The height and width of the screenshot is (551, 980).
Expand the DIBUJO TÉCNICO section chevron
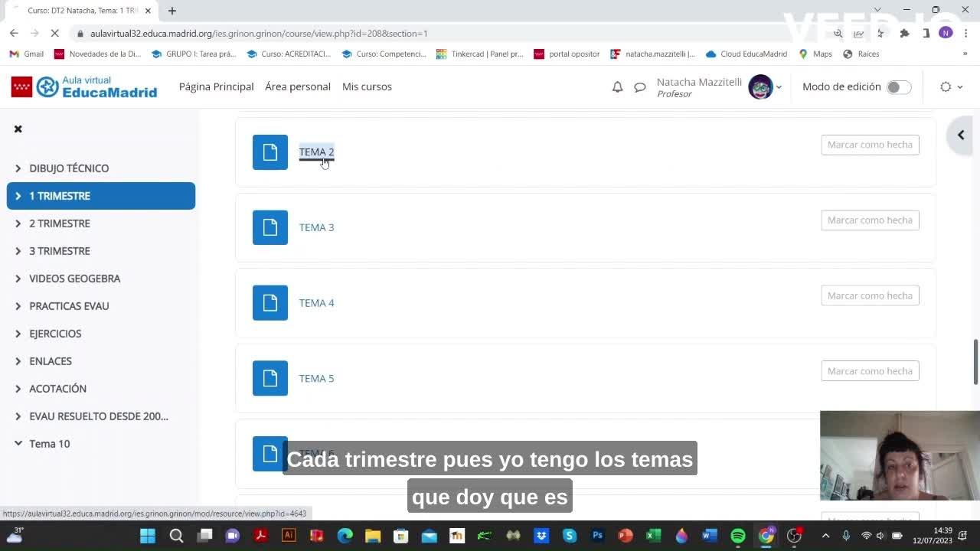click(18, 168)
